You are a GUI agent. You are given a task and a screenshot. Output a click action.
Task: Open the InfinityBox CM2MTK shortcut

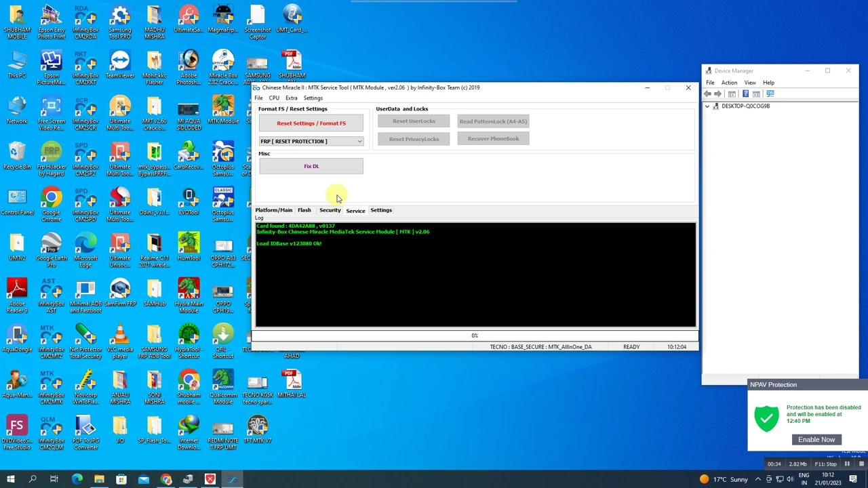point(51,386)
